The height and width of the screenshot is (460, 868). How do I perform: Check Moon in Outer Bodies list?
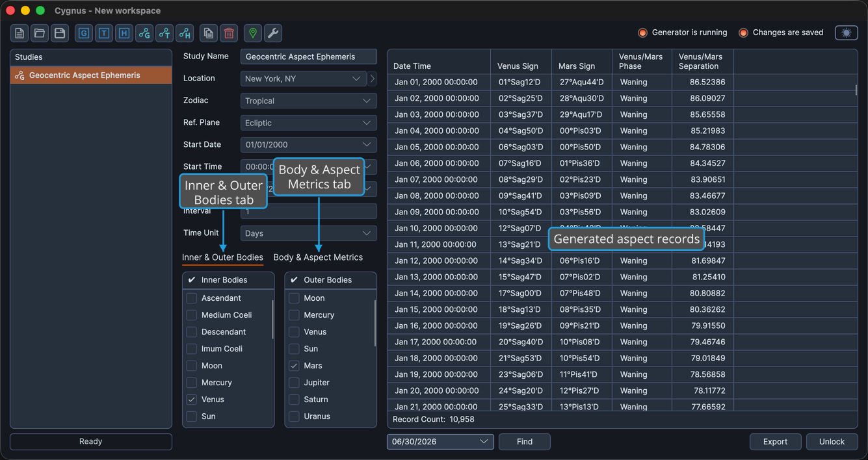pyautogui.click(x=294, y=298)
